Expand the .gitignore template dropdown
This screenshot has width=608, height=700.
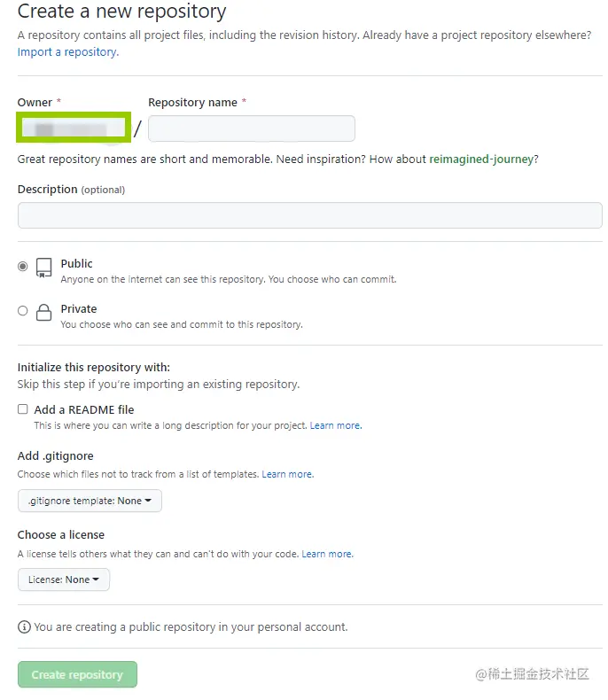[x=90, y=501]
